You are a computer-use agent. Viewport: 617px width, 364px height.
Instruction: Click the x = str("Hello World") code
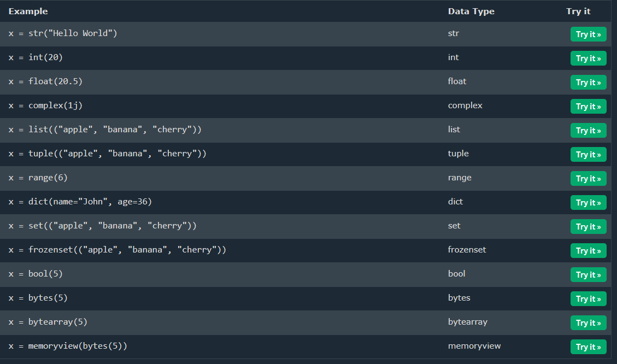point(63,33)
